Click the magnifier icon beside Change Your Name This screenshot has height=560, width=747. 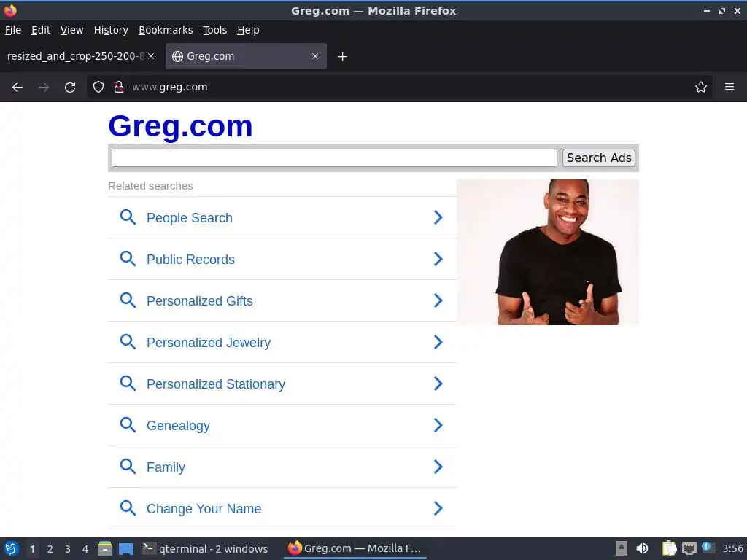[128, 508]
